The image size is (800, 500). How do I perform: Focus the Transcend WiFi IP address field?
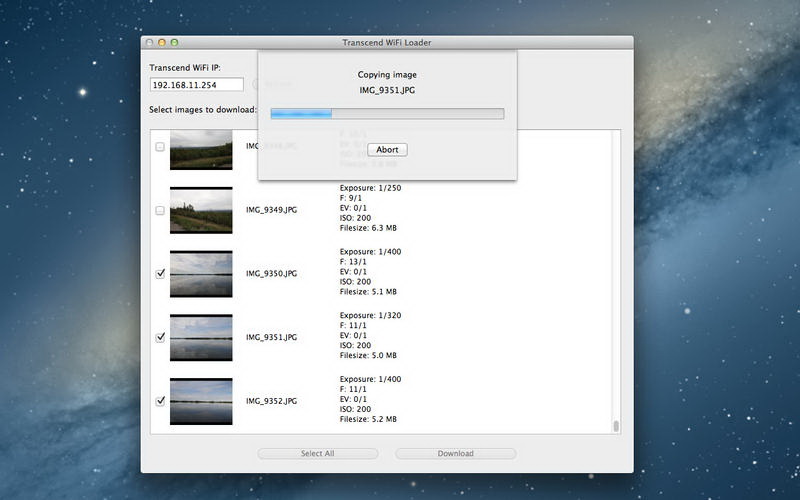click(x=190, y=85)
